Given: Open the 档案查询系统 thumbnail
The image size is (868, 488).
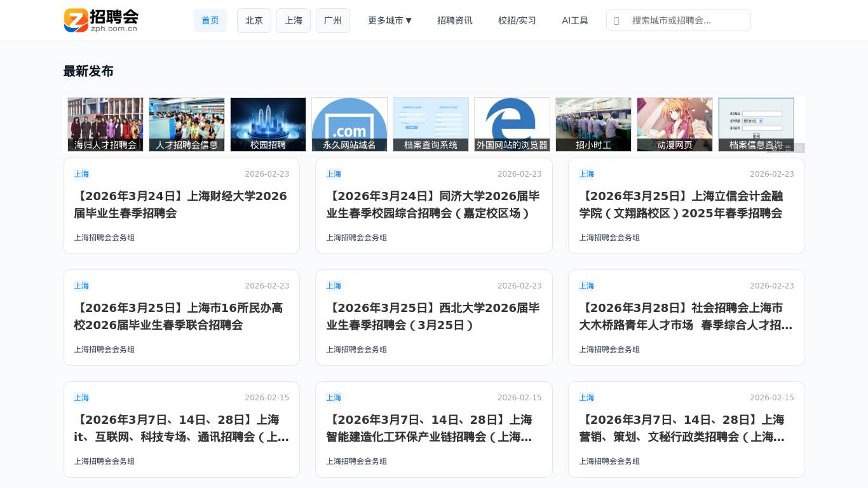Looking at the screenshot, I should [430, 125].
